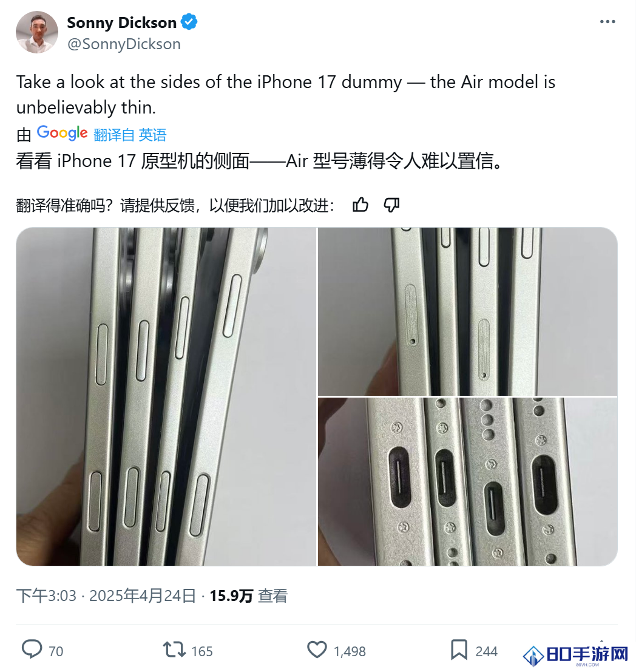Click the blue verified badge
Image resolution: width=636 pixels, height=672 pixels.
[189, 22]
